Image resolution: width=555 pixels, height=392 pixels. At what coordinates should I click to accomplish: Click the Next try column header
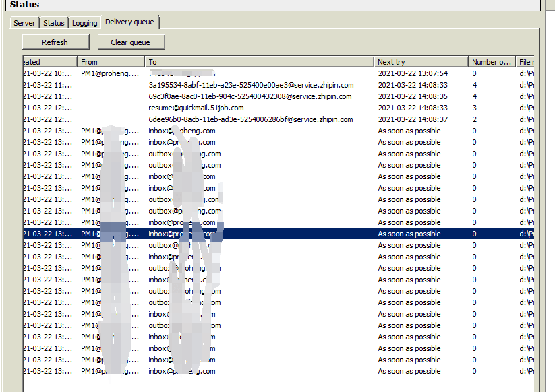point(421,62)
